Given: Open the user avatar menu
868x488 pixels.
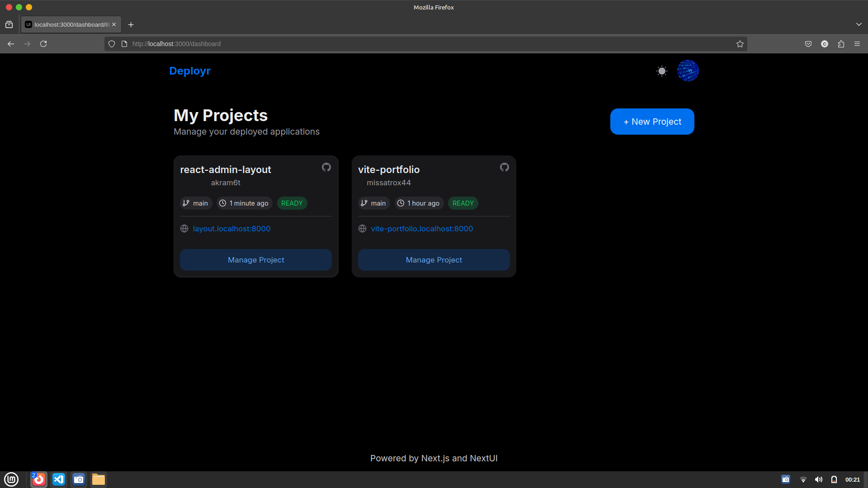Looking at the screenshot, I should click(688, 71).
